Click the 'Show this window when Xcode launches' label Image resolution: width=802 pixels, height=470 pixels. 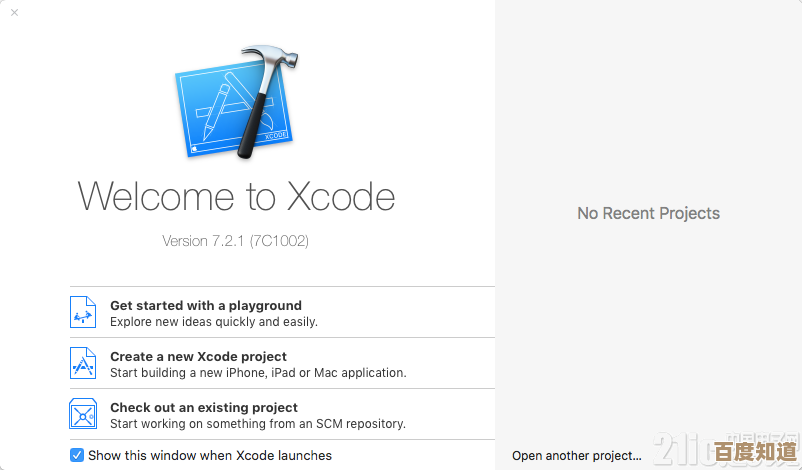[x=209, y=455]
